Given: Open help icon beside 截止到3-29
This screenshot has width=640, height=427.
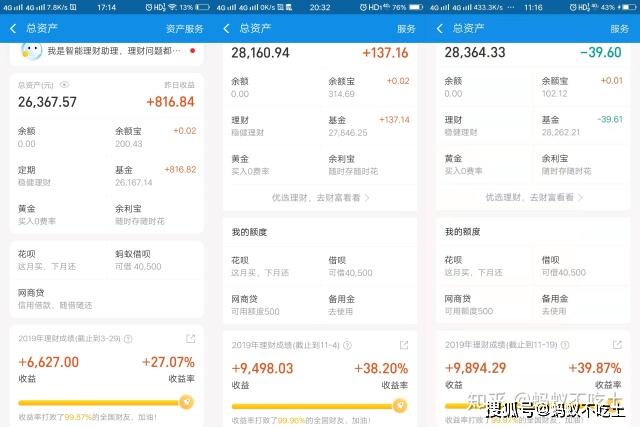Looking at the screenshot, I should pos(128,339).
